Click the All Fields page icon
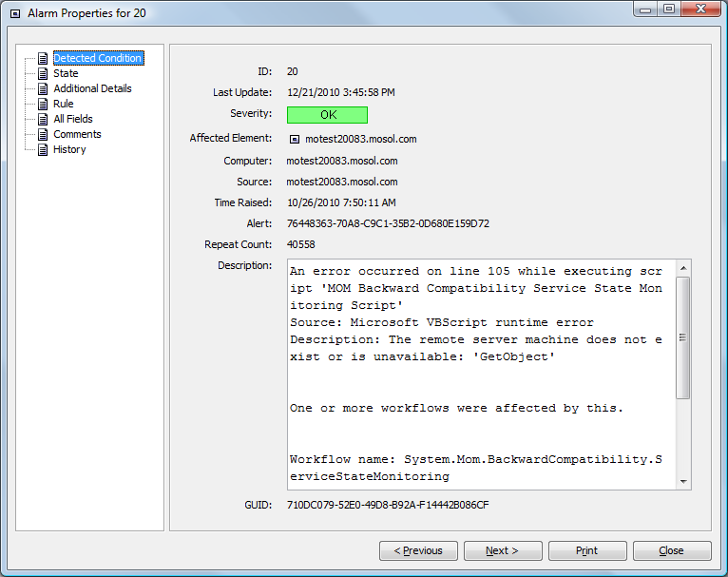 [43, 120]
